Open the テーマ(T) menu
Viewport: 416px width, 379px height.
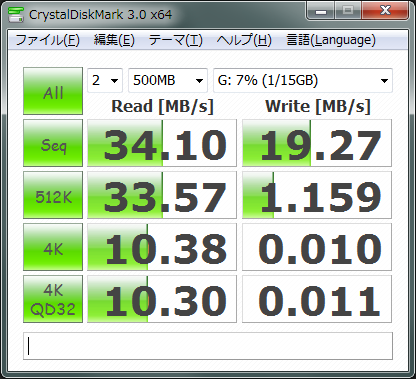(x=176, y=40)
